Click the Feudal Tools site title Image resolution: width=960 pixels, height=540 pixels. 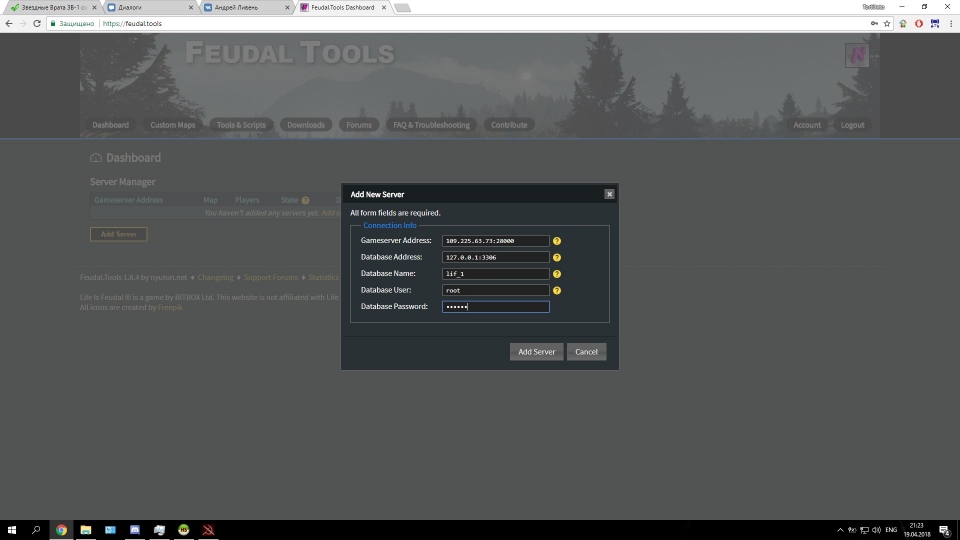pyautogui.click(x=290, y=53)
